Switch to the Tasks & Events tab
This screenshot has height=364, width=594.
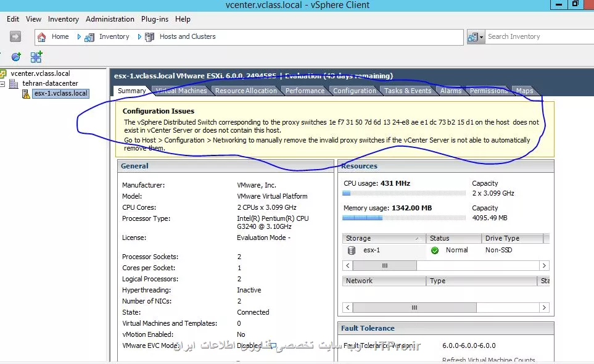click(x=408, y=91)
